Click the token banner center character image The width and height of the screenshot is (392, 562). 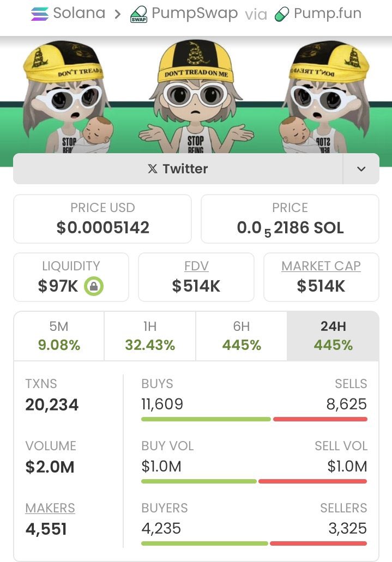(196, 97)
